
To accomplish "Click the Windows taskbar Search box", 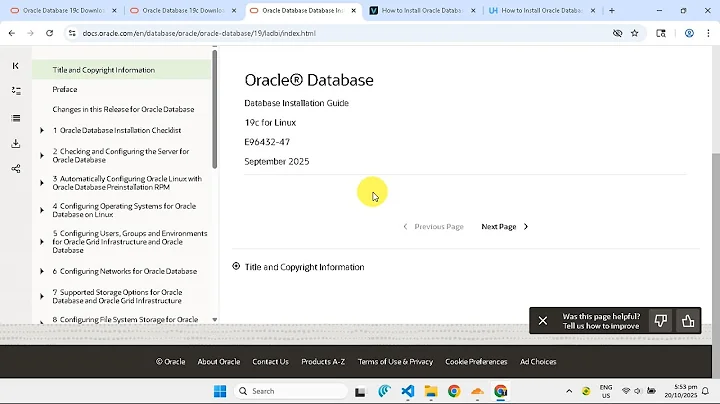I will pos(291,391).
